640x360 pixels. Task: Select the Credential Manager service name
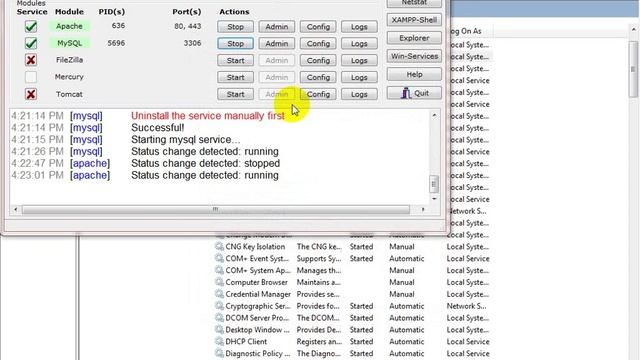click(258, 294)
